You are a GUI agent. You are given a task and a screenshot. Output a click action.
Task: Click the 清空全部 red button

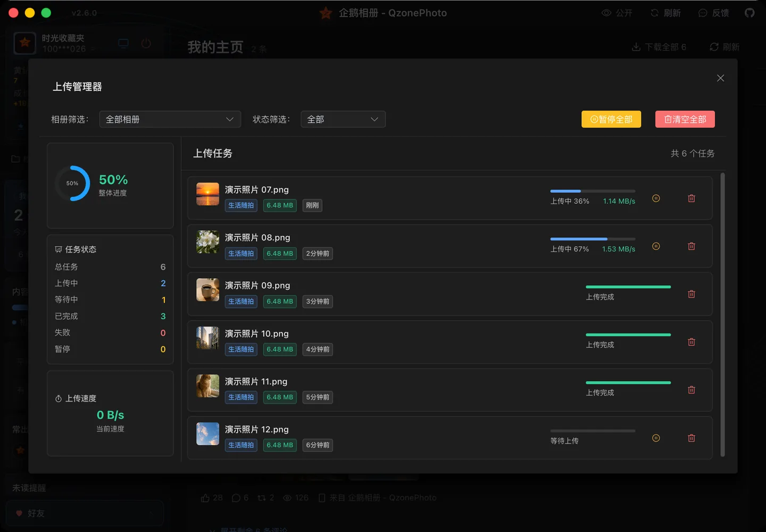point(685,119)
